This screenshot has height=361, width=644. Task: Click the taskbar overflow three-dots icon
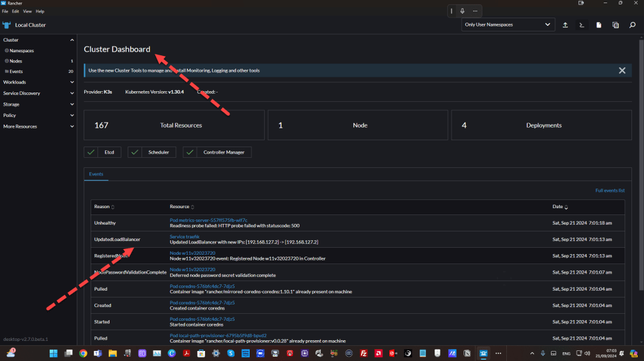coord(498,353)
